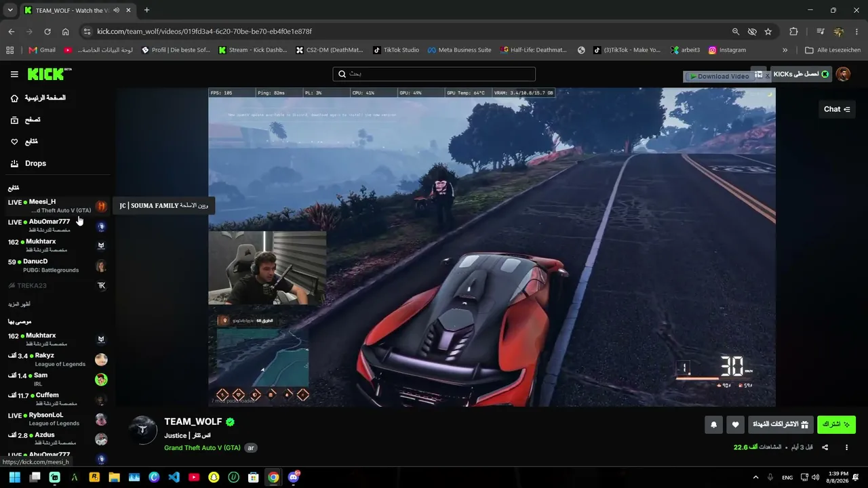Viewport: 868px width, 488px height.
Task: Open the zoom magnifier in the address bar
Action: coord(736,31)
